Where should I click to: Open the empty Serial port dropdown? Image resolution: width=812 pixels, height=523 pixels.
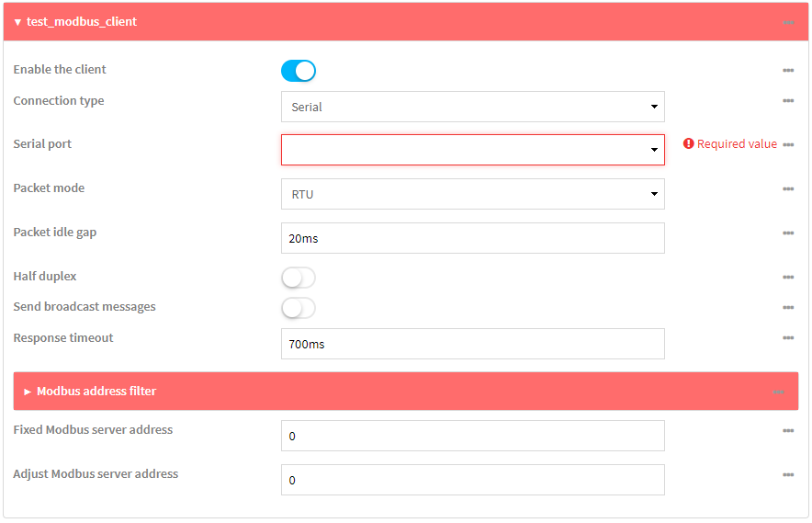(x=472, y=150)
